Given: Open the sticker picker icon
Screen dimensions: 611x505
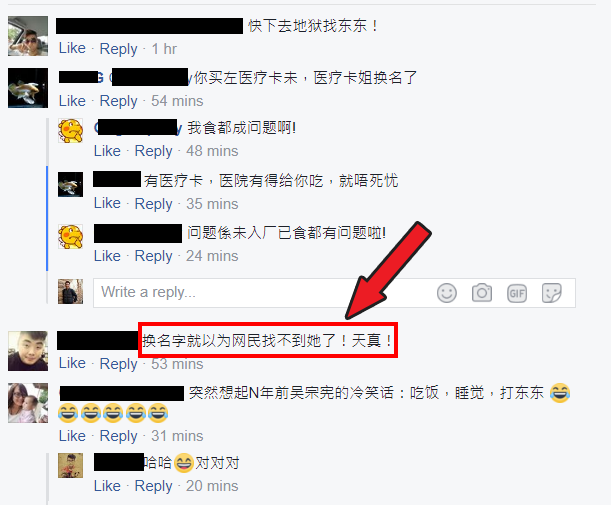Looking at the screenshot, I should pos(552,293).
